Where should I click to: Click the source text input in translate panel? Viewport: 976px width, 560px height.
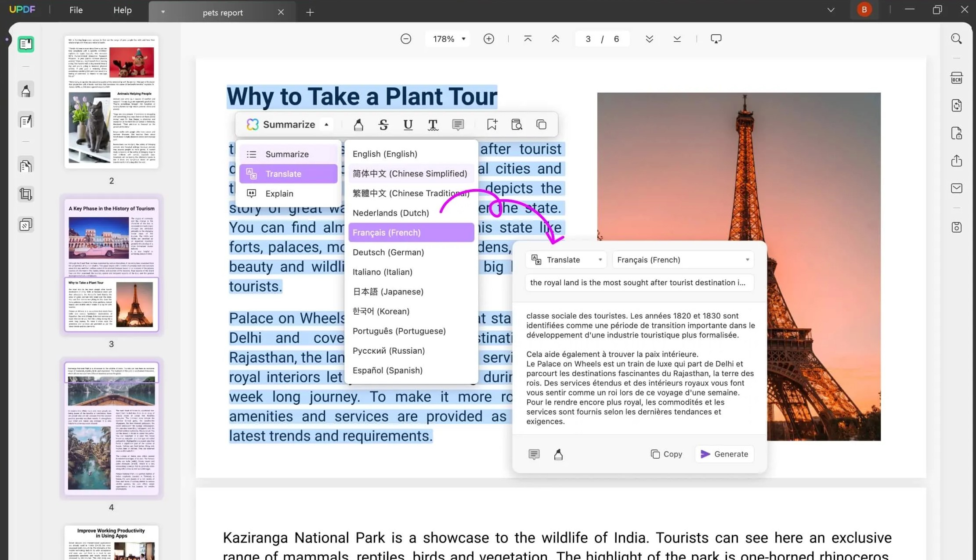pos(640,283)
